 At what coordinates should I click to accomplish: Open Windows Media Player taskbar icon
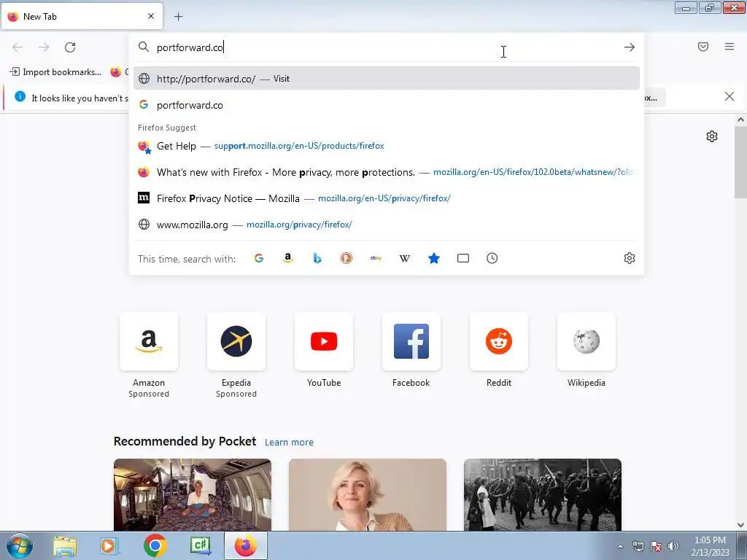coord(109,545)
